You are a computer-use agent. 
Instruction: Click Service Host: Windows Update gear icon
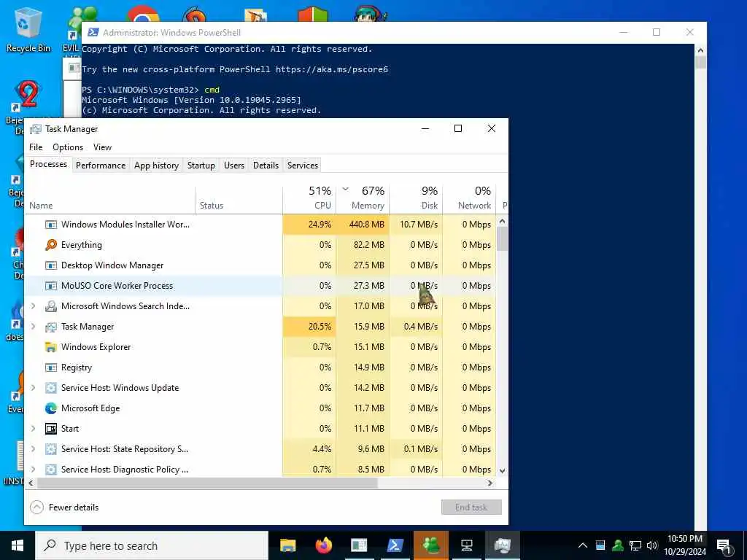51,388
